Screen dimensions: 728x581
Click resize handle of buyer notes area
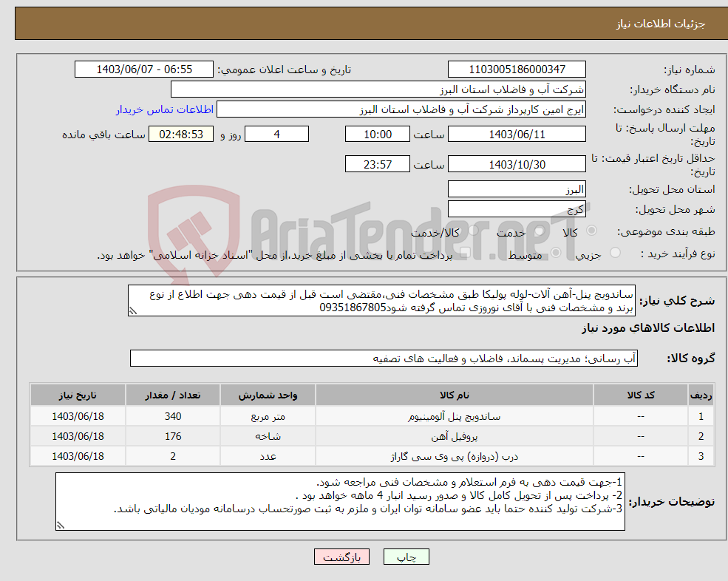pyautogui.click(x=61, y=526)
